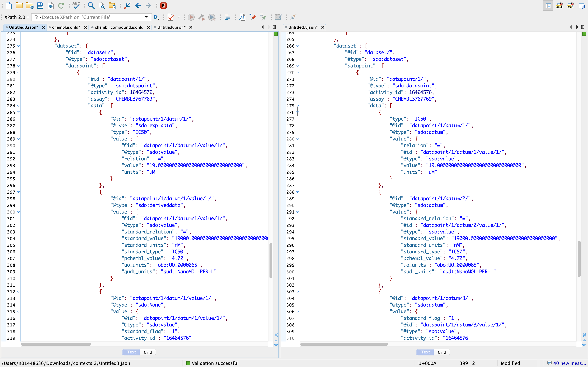Click the Check Spelling ABC icon
588x367 pixels.
click(x=76, y=5)
